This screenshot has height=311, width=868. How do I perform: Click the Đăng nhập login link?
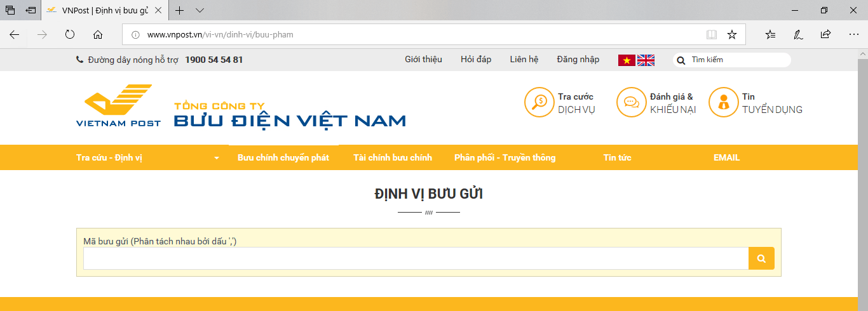pos(578,59)
